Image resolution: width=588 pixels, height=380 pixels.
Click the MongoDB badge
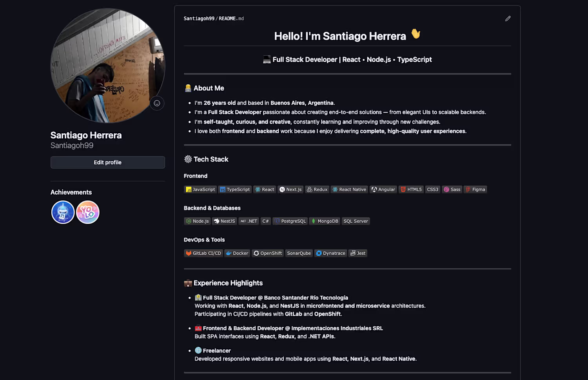(325, 221)
